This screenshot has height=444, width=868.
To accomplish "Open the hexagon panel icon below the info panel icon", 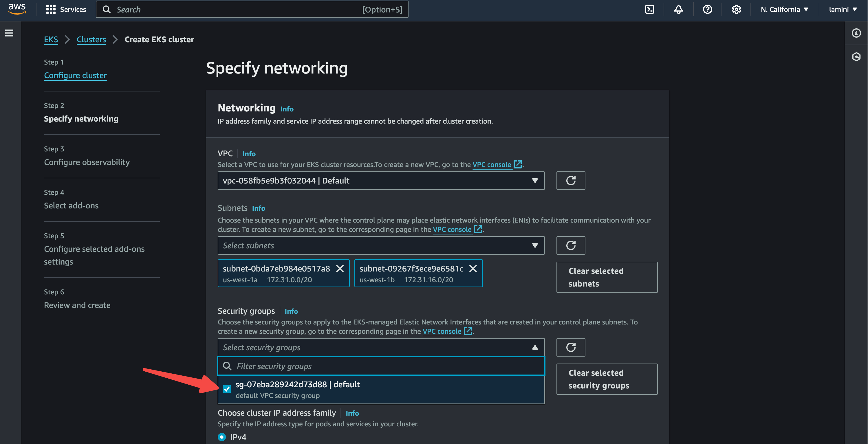I will tap(856, 57).
